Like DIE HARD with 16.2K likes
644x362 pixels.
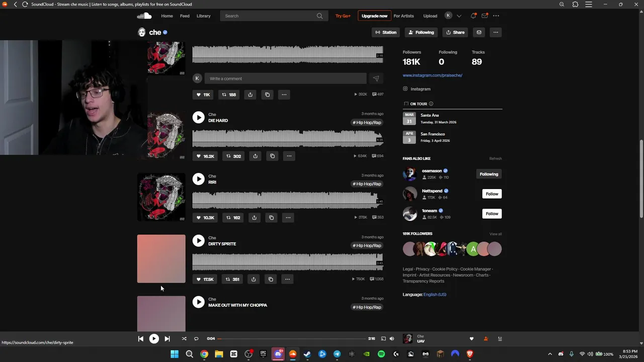pyautogui.click(x=205, y=156)
